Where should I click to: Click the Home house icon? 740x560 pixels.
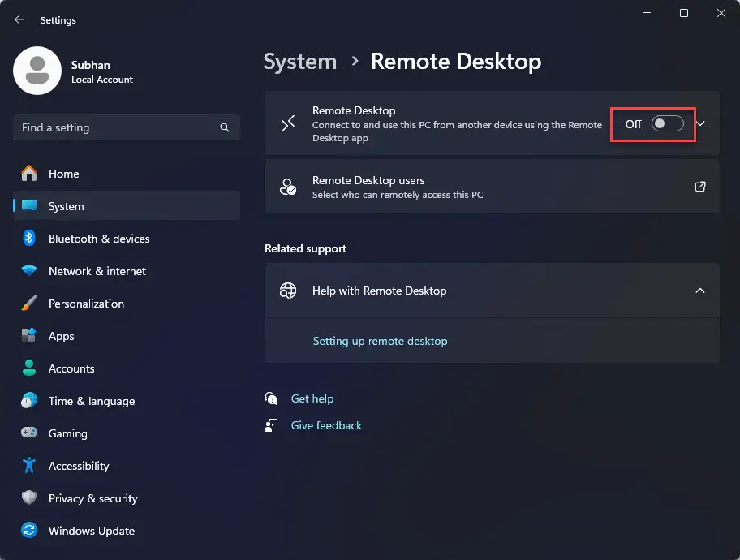[29, 174]
